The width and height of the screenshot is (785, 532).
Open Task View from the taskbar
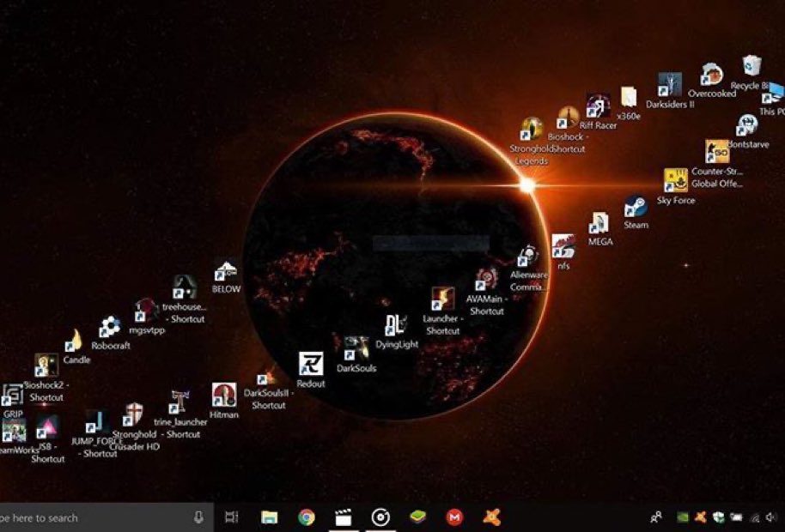point(231,517)
